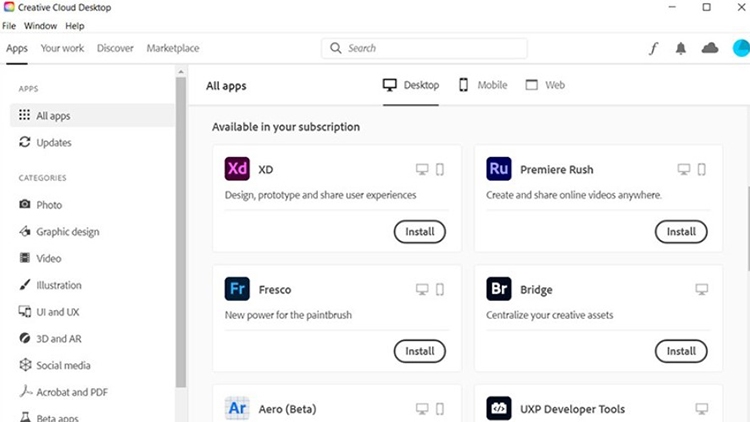Install XD
This screenshot has height=422, width=750.
(x=420, y=232)
